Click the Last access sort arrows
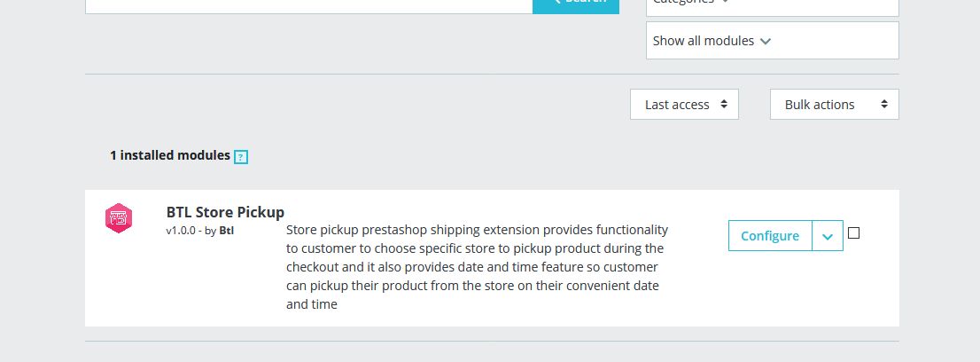 724,104
